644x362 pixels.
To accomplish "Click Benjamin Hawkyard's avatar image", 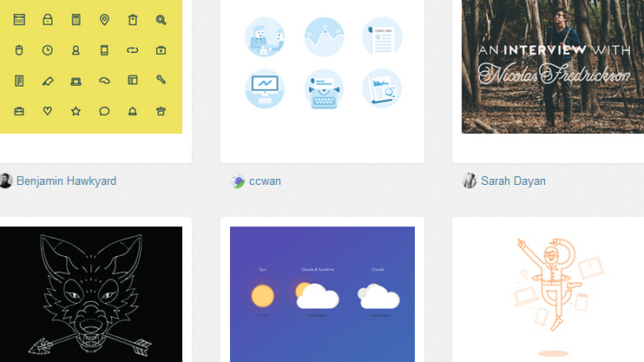I will [5, 181].
